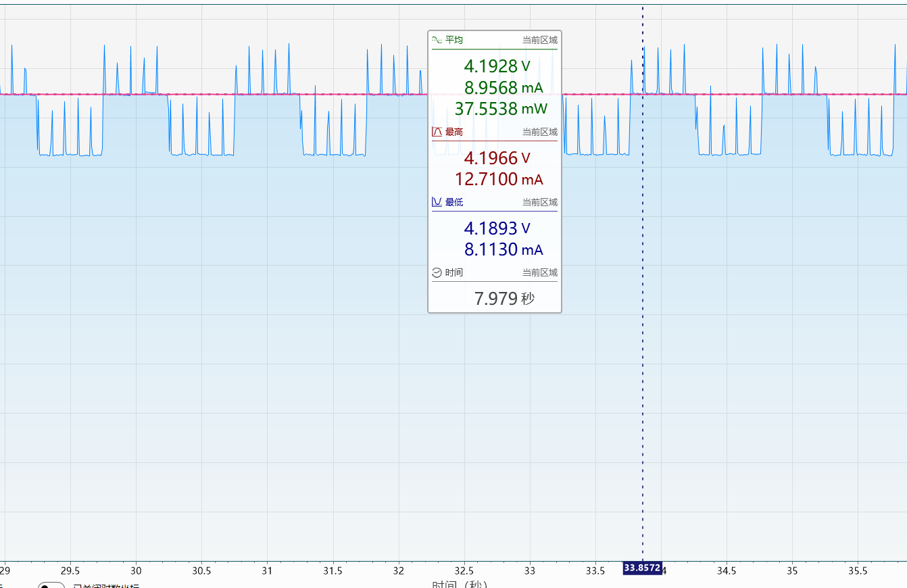
Task: Click the minimum voltage 4.1893 V value
Action: coord(497,228)
